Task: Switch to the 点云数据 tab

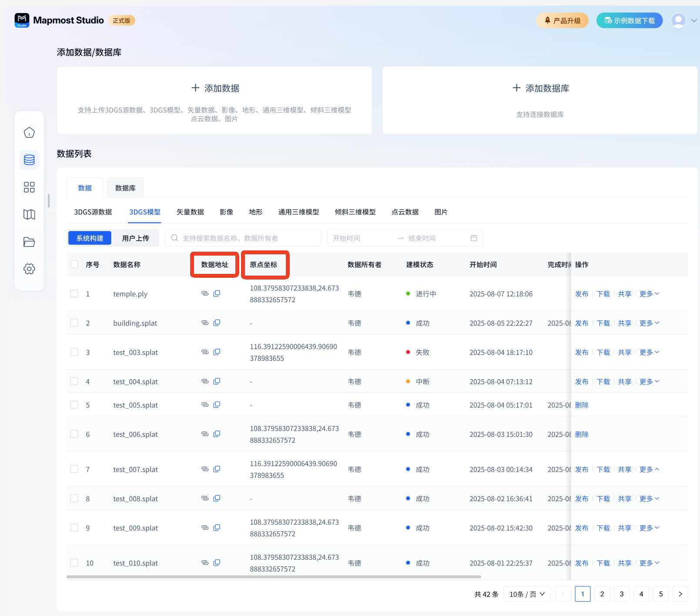Action: (405, 212)
